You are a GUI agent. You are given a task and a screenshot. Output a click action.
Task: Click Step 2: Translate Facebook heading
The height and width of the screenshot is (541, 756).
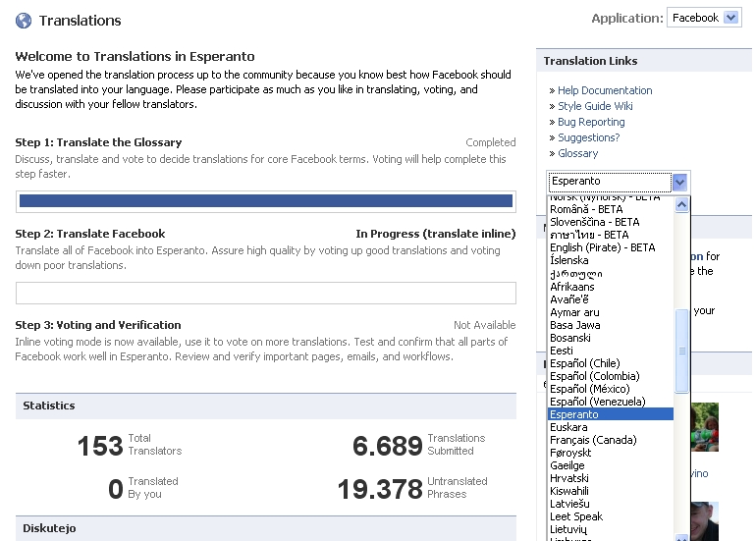(90, 234)
